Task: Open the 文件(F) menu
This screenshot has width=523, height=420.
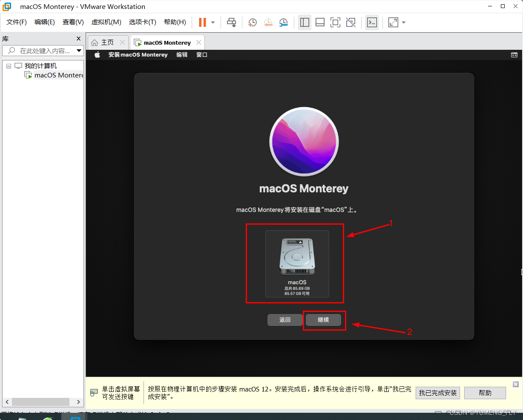Action: (17, 22)
